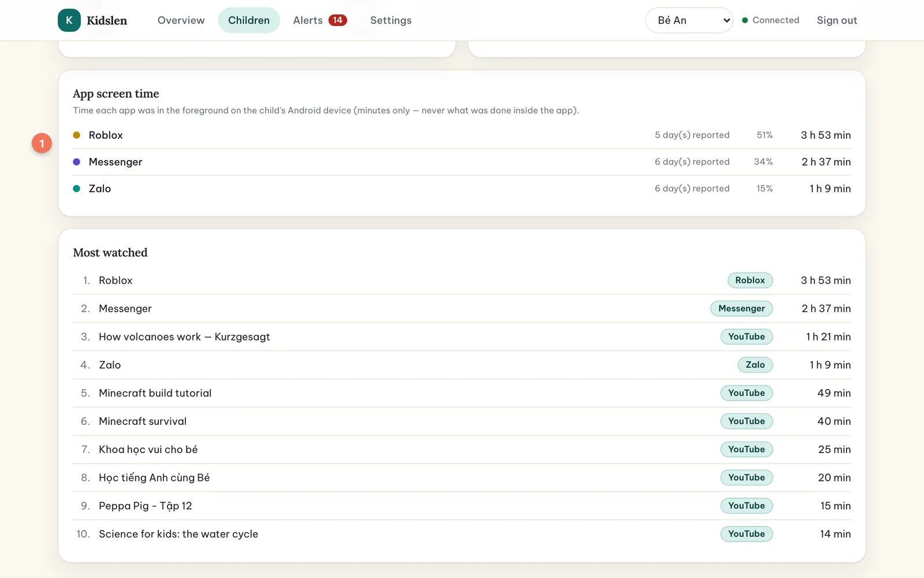Screen dimensions: 924x578
Task: Click the yellow Roblox color dot
Action: (x=76, y=135)
